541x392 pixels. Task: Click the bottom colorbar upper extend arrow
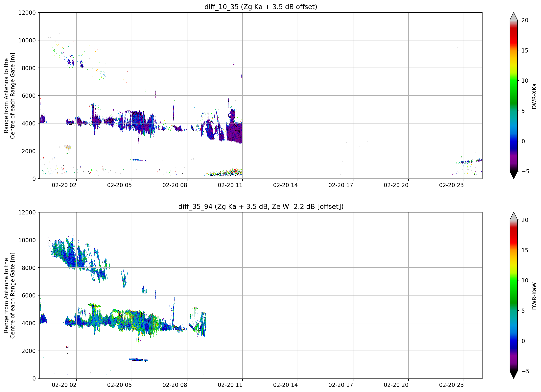[514, 216]
